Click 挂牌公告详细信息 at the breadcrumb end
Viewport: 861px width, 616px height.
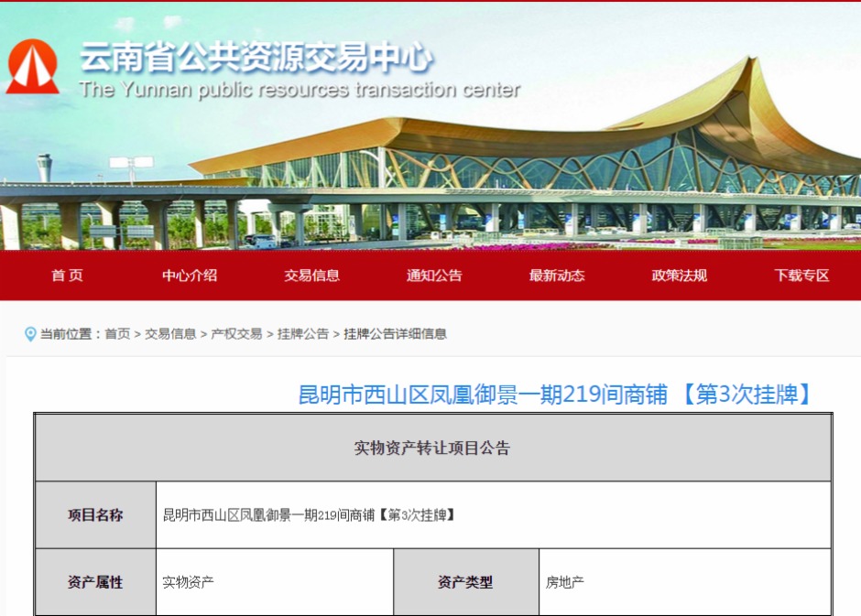pyautogui.click(x=395, y=334)
